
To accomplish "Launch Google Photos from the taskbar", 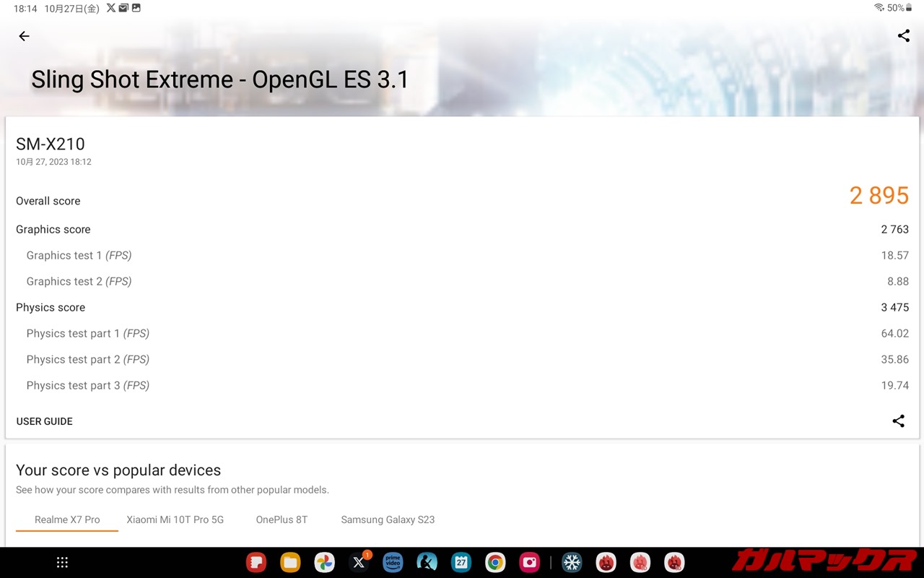I will point(324,562).
